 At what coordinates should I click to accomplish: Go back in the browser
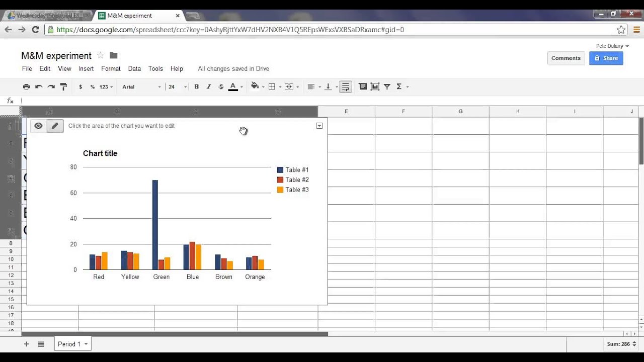tap(8, 30)
